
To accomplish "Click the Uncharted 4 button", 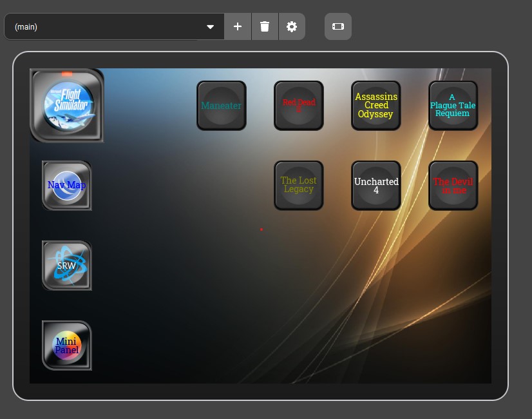I will (x=376, y=186).
